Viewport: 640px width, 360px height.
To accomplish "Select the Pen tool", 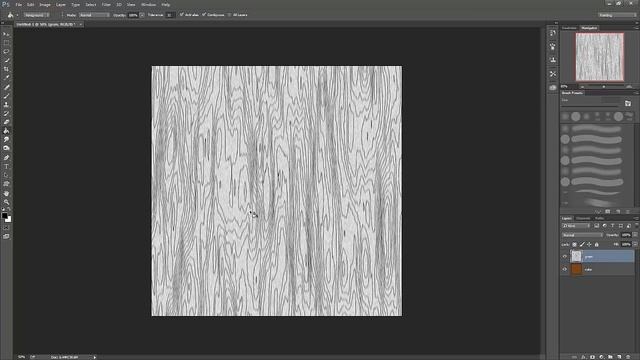I will coord(6,158).
